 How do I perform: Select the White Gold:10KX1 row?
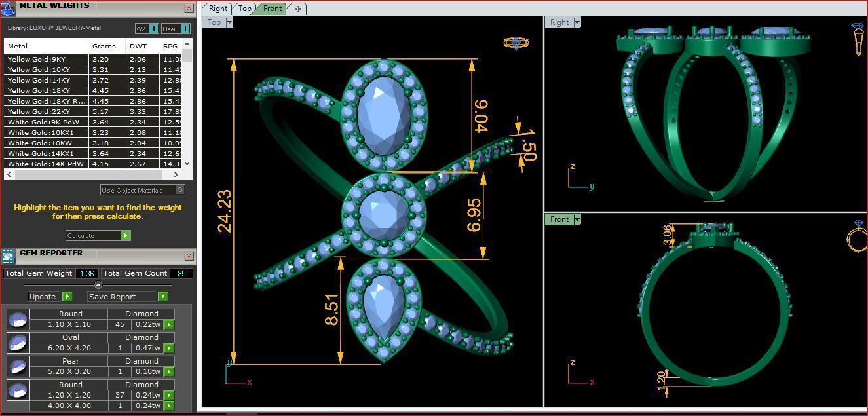(x=94, y=132)
